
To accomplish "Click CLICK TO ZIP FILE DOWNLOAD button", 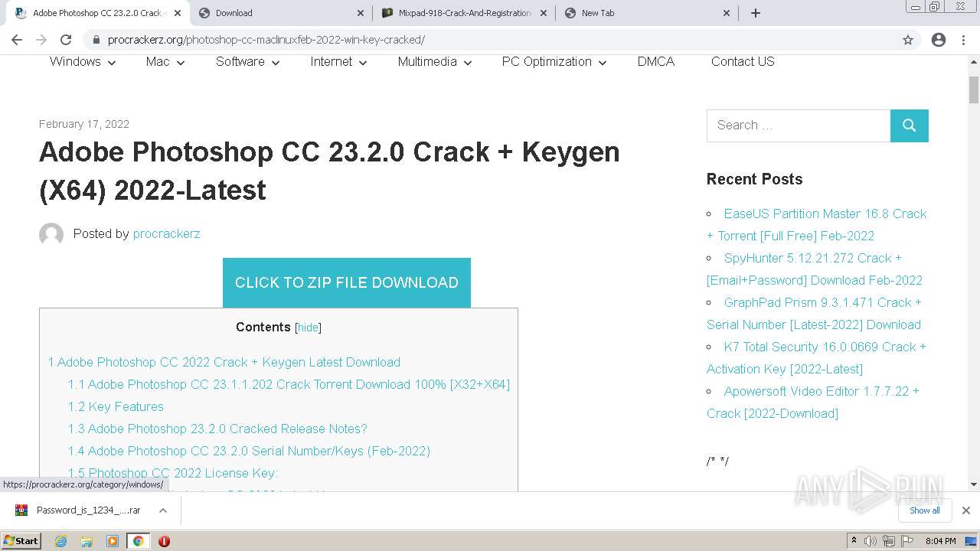I will tap(347, 283).
